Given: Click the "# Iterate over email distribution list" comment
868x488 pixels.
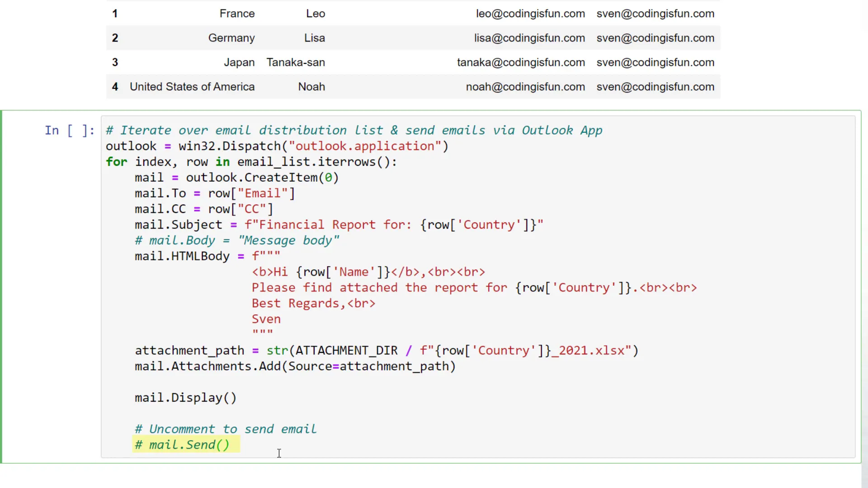Looking at the screenshot, I should click(x=354, y=131).
